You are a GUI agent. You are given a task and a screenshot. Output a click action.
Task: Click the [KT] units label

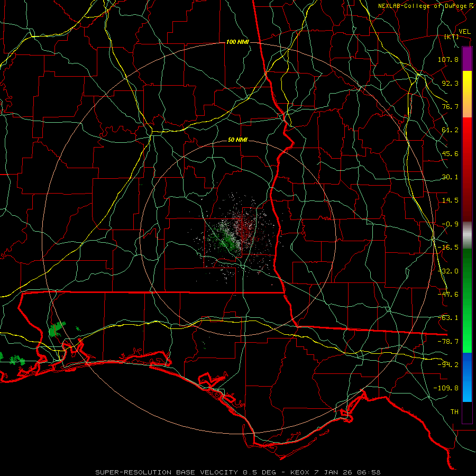pos(452,36)
